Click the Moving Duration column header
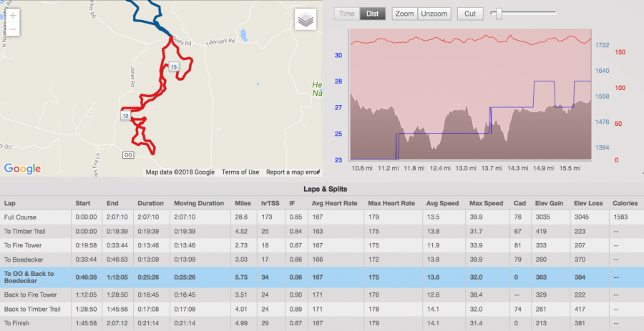The image size is (644, 331). (199, 203)
